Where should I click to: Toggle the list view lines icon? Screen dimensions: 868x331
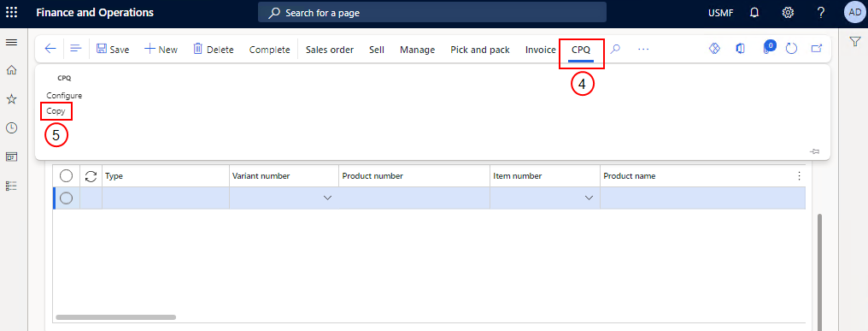pos(76,49)
